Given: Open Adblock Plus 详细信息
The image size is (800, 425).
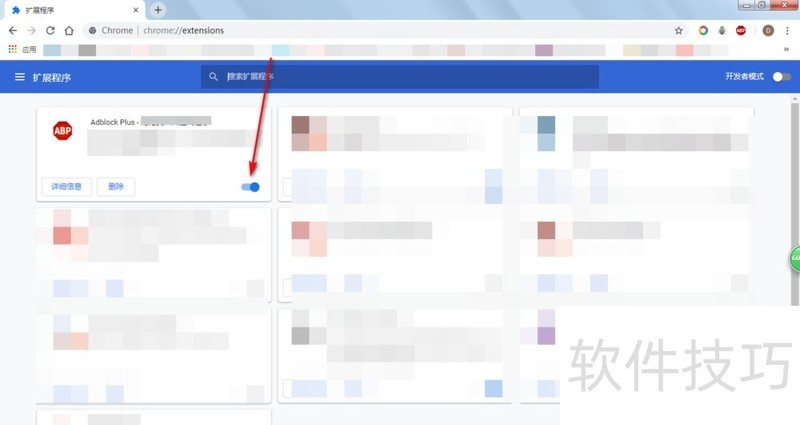Looking at the screenshot, I should coord(66,187).
